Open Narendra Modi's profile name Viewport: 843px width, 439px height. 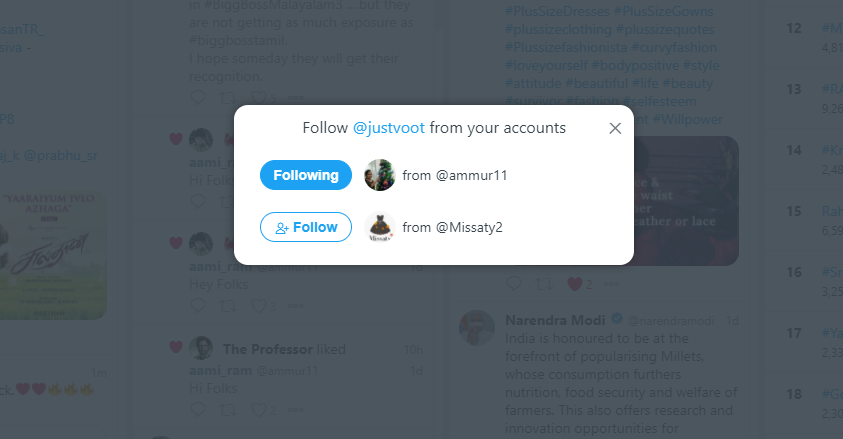pos(555,320)
